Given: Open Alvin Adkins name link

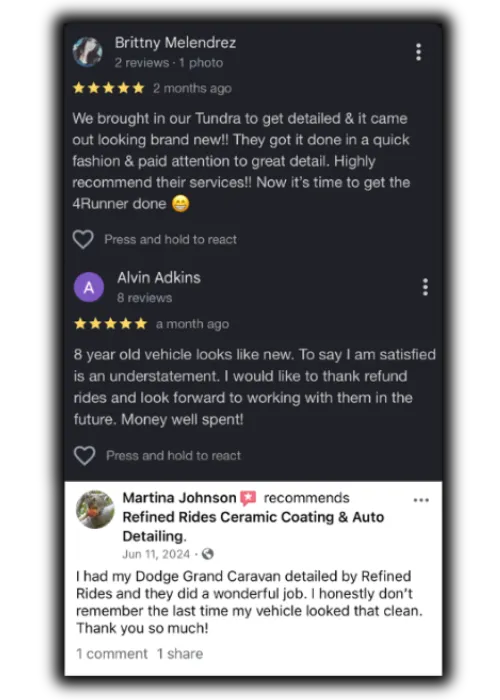Looking at the screenshot, I should tap(159, 278).
